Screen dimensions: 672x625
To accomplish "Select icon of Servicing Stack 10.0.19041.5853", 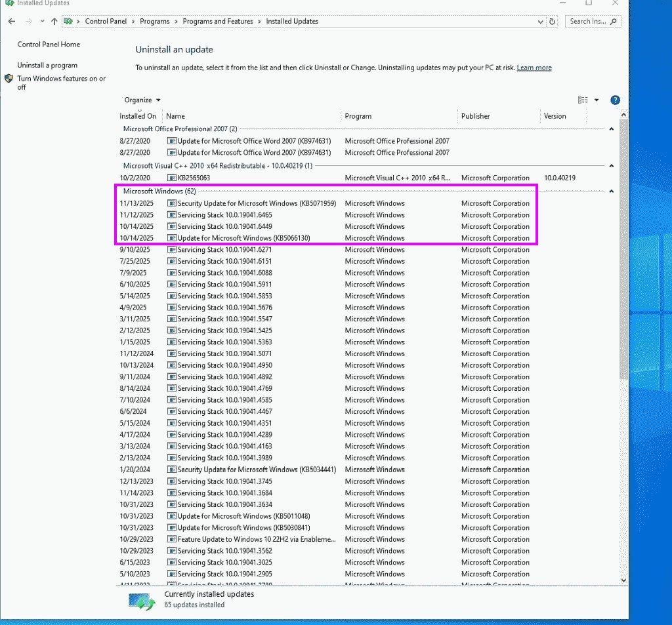I will tap(172, 296).
